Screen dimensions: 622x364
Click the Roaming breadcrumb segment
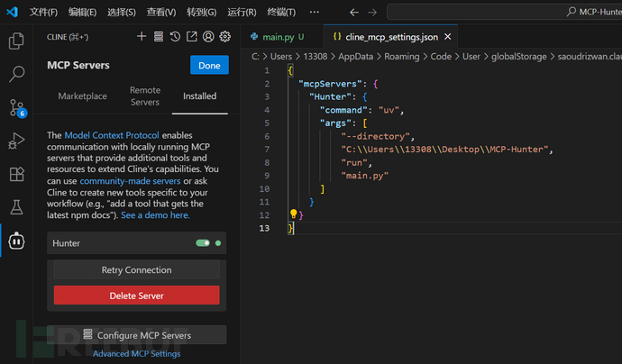click(401, 57)
